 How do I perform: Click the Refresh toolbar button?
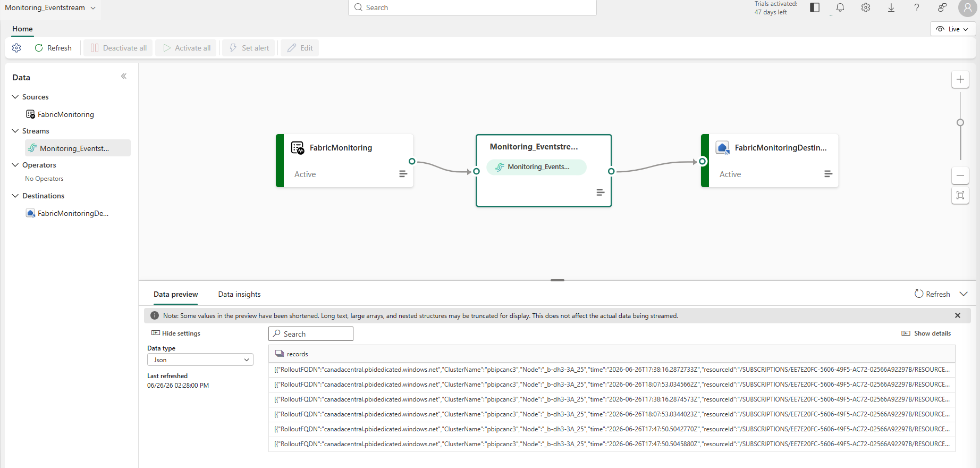pos(53,48)
